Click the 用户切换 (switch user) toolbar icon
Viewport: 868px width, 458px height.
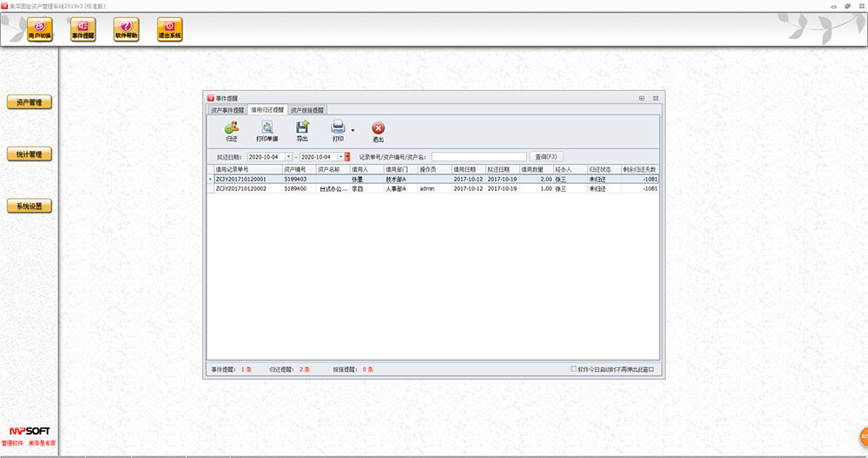click(x=40, y=31)
